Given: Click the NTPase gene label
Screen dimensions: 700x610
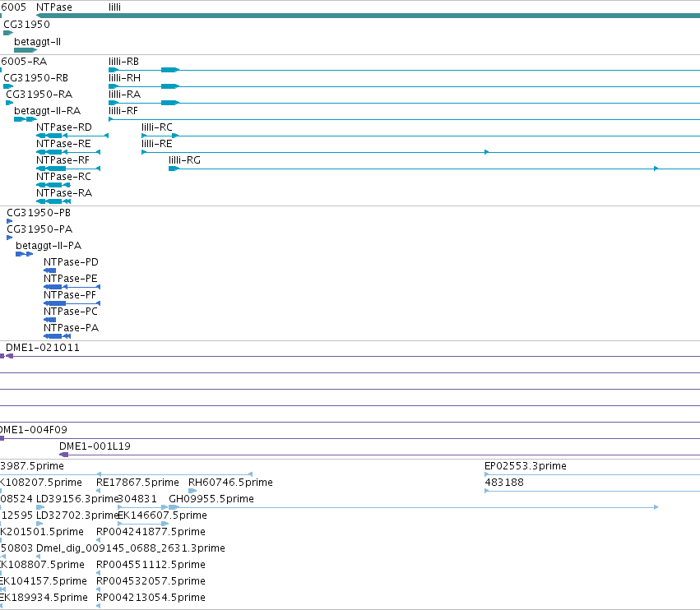Looking at the screenshot, I should [x=54, y=7].
